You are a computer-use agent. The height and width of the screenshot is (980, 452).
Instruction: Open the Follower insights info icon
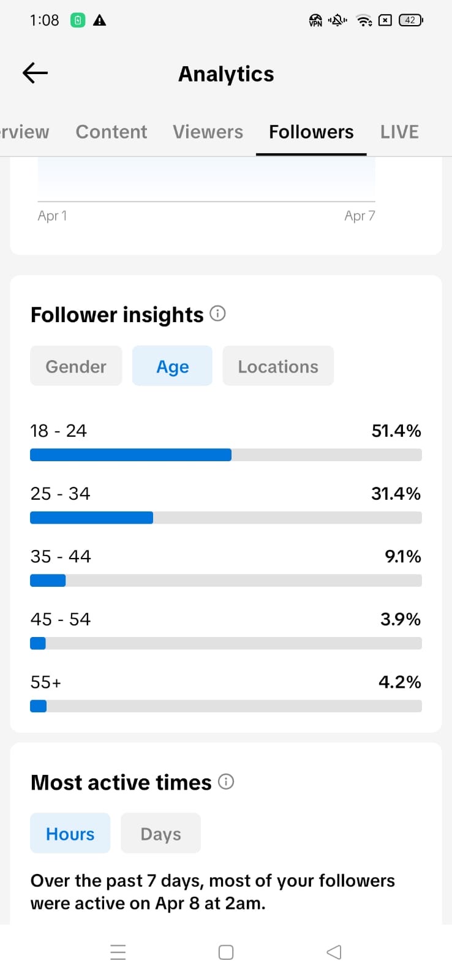click(x=217, y=314)
